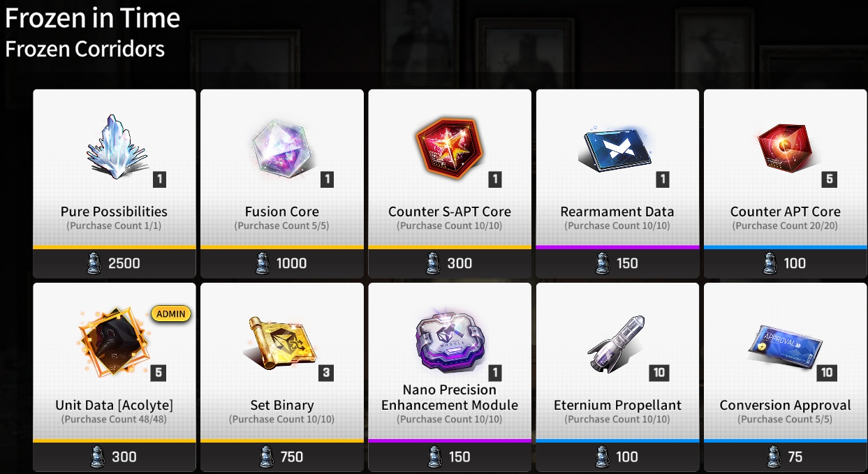Select the Pure Possibilities crystal icon
Screen dimensions: 868x474
pyautogui.click(x=117, y=147)
